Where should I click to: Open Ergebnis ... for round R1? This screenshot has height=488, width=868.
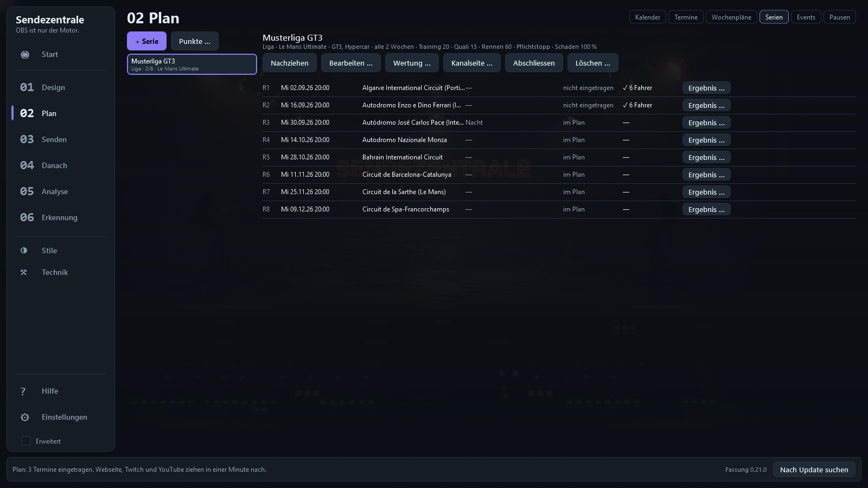pyautogui.click(x=706, y=88)
